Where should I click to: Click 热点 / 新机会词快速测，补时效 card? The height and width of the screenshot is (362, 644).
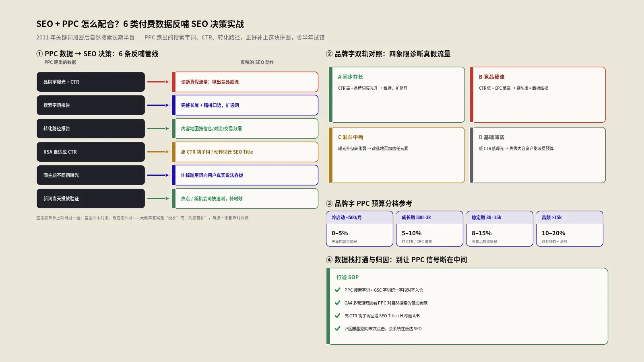(245, 198)
